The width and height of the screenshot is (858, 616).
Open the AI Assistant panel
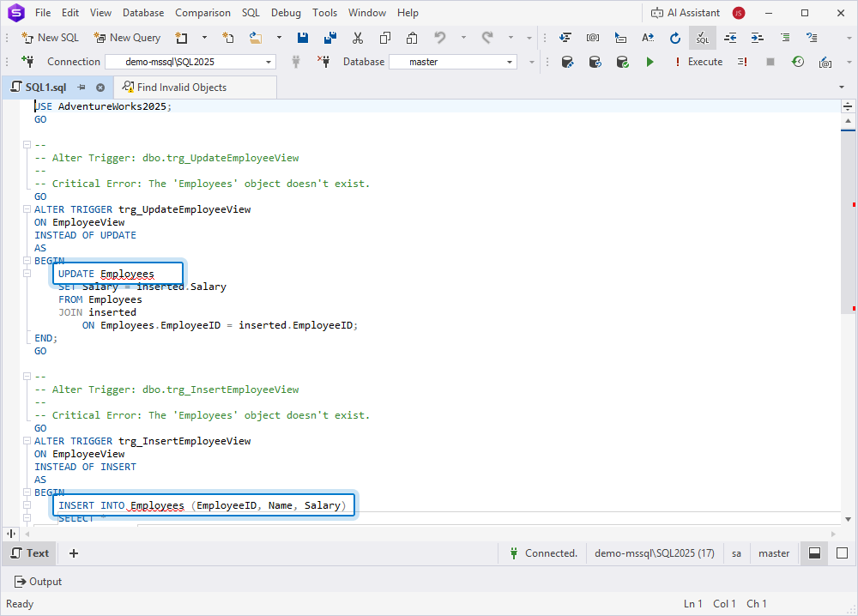[x=685, y=13]
